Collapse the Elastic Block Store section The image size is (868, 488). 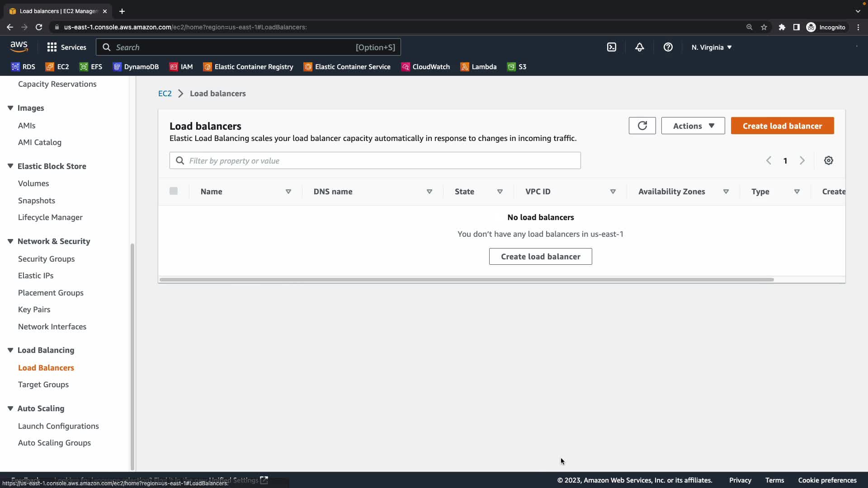10,166
